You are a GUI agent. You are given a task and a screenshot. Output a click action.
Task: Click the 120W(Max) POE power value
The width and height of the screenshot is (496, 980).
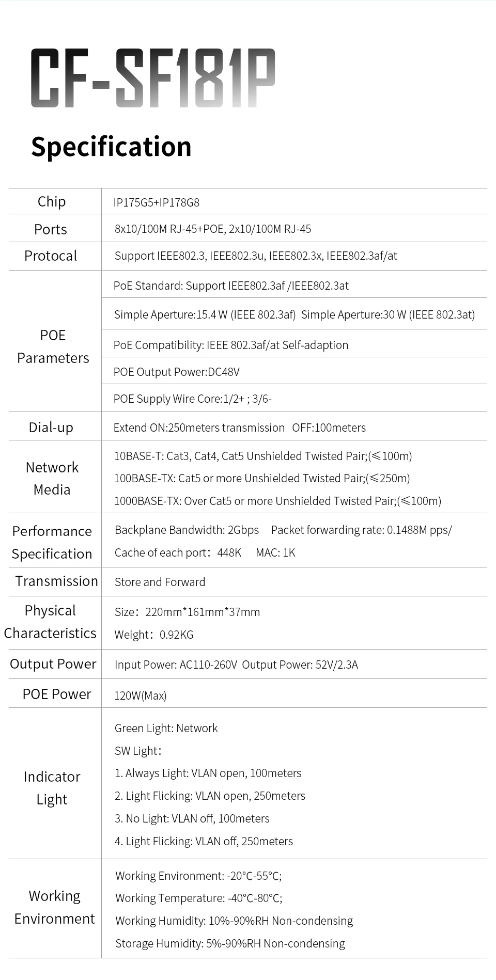141,696
